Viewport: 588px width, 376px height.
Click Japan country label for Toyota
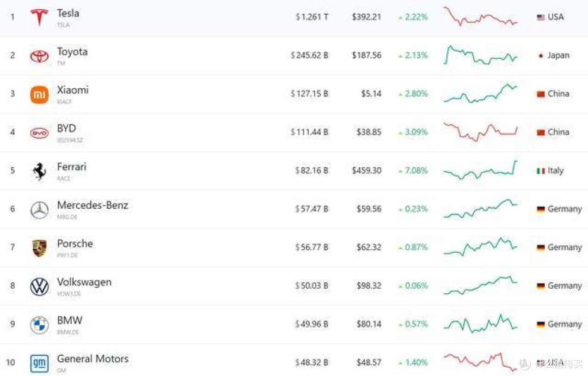(554, 56)
